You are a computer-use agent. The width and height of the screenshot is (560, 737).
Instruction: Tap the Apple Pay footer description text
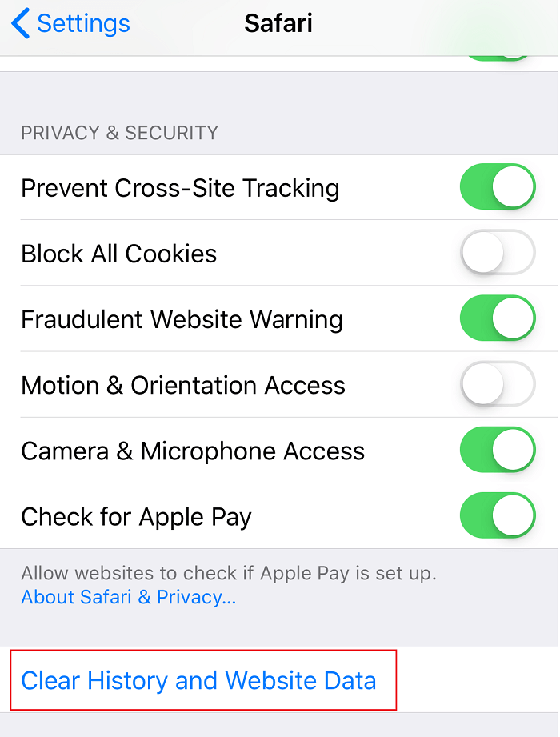pyautogui.click(x=229, y=573)
